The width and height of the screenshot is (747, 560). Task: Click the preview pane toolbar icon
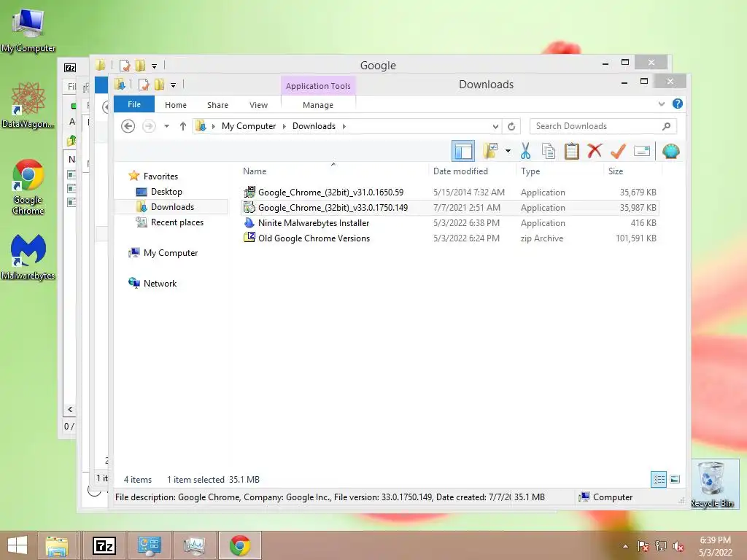click(462, 152)
